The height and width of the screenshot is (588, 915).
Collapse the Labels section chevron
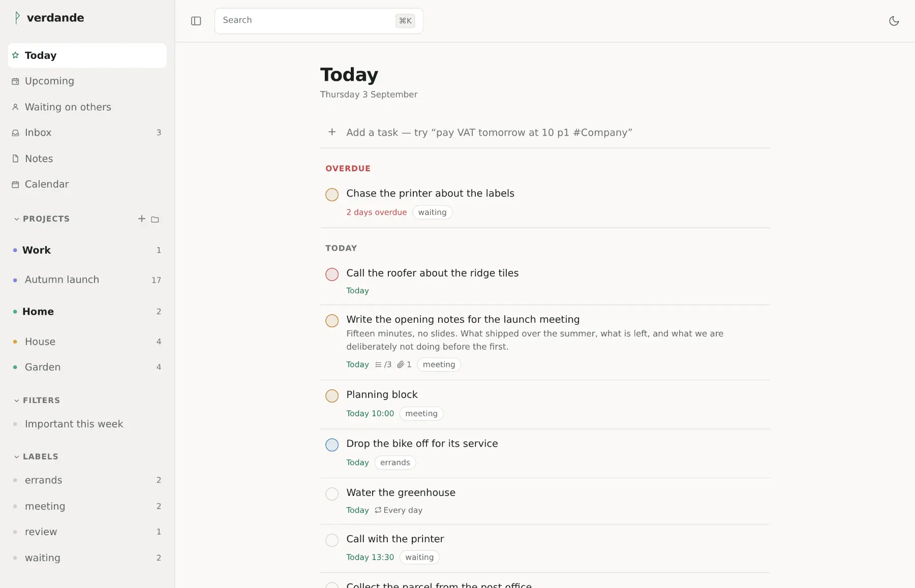(17, 457)
